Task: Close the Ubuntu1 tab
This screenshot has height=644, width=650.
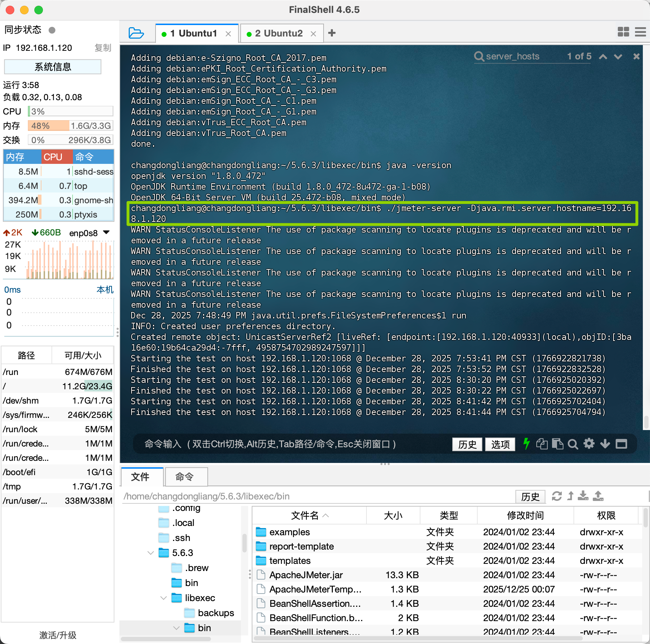Action: (x=228, y=34)
